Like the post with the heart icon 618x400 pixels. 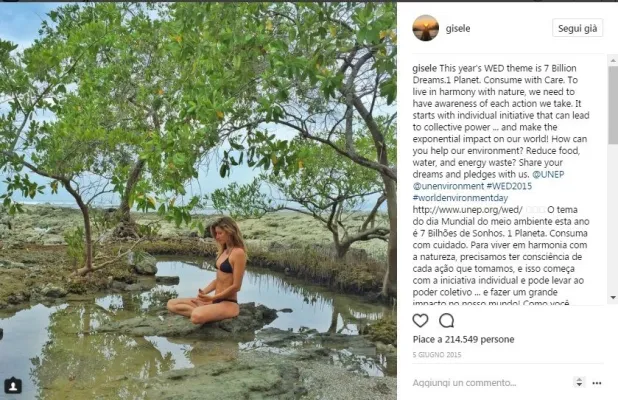coord(420,321)
